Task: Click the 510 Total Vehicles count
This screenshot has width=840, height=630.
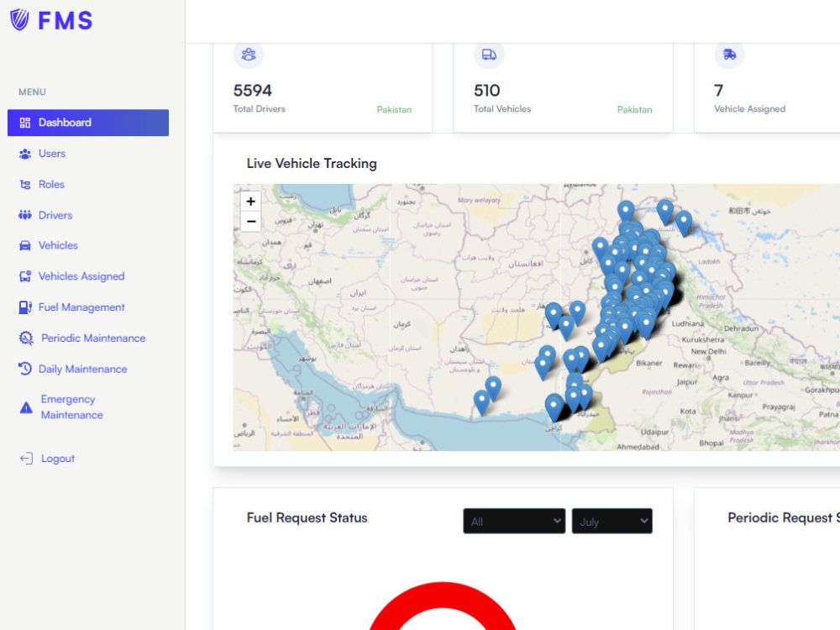Action: coord(487,91)
